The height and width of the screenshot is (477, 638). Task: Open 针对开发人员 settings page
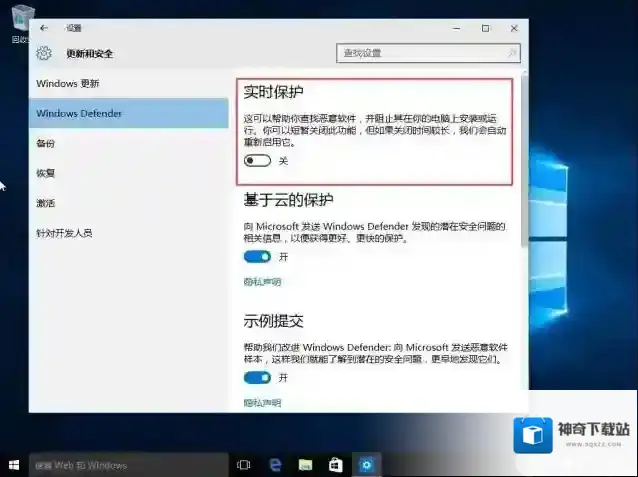pos(64,233)
